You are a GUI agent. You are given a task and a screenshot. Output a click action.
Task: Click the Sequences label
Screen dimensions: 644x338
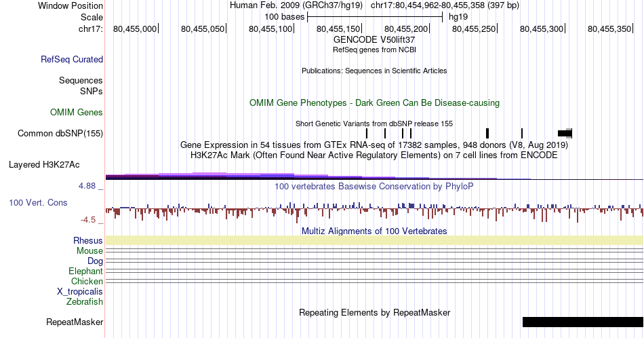coord(81,80)
